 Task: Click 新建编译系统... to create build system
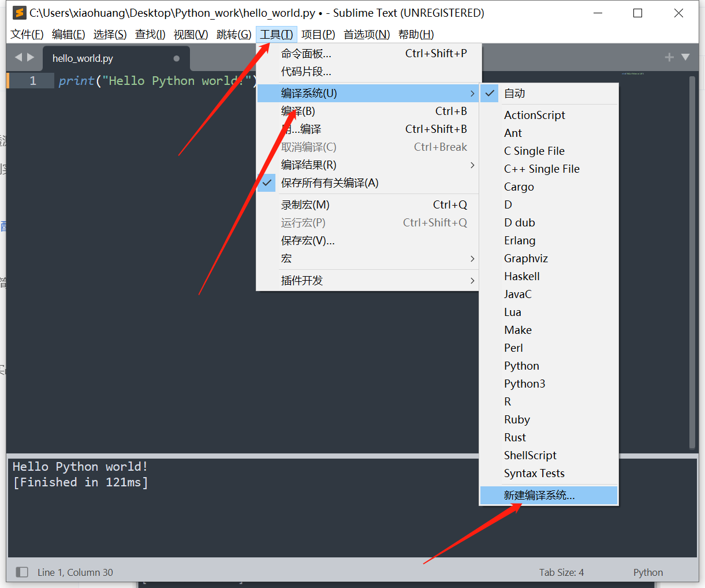coord(549,495)
